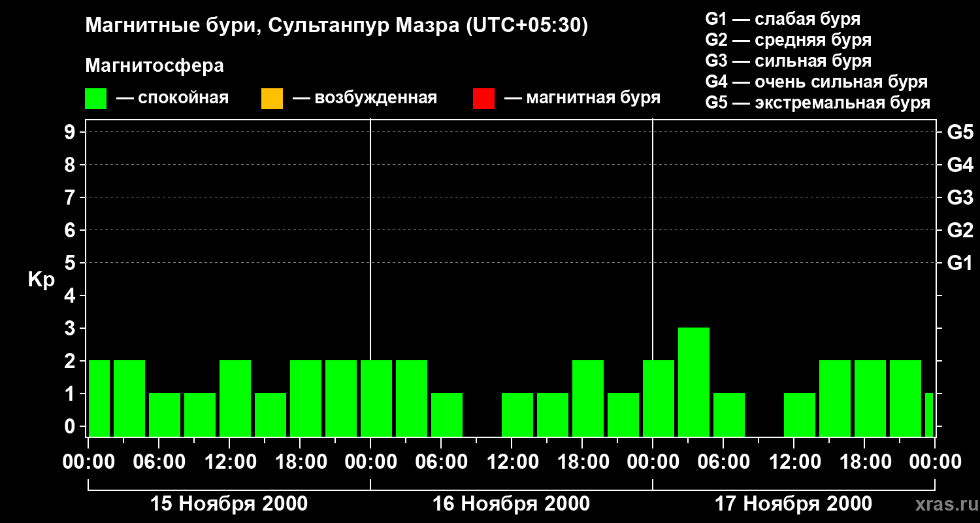This screenshot has width=980, height=523.
Task: Select the line «G3 — сильная буря»
Action: click(x=789, y=61)
